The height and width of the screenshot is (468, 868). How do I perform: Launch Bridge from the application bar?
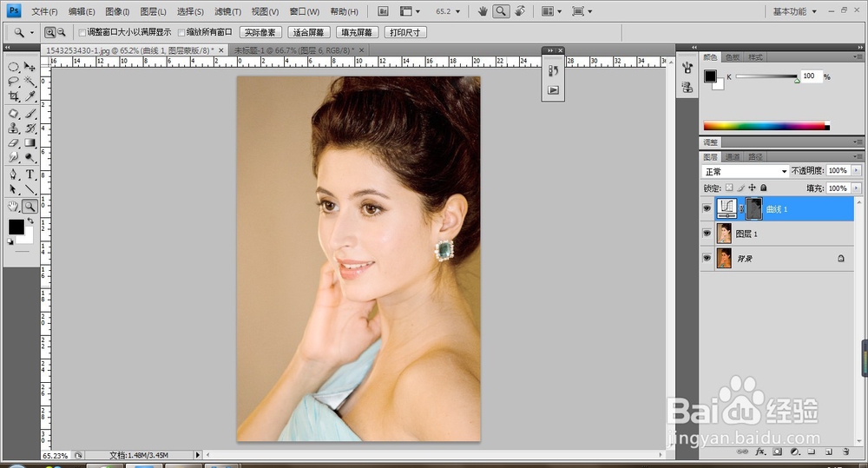383,11
